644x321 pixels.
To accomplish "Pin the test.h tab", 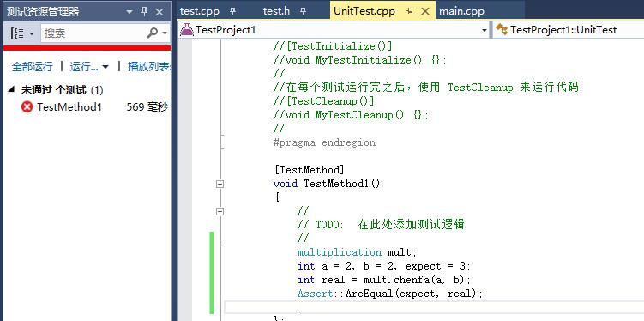I will coord(303,11).
